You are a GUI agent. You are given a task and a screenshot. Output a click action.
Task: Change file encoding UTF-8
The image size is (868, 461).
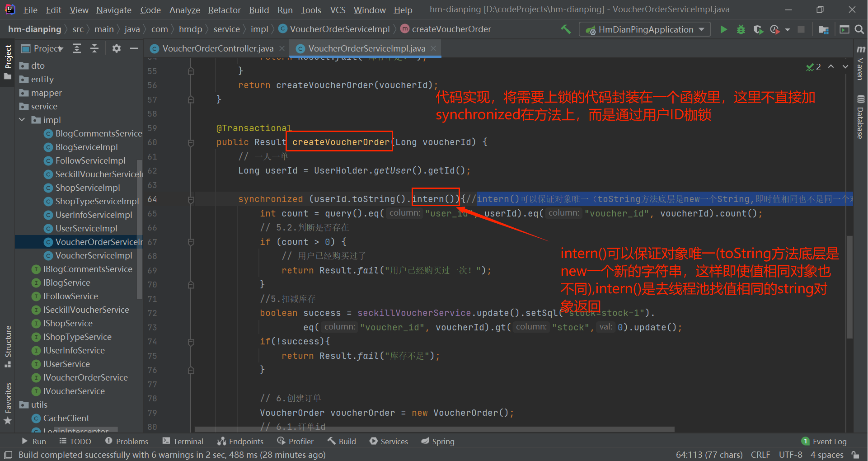point(791,455)
